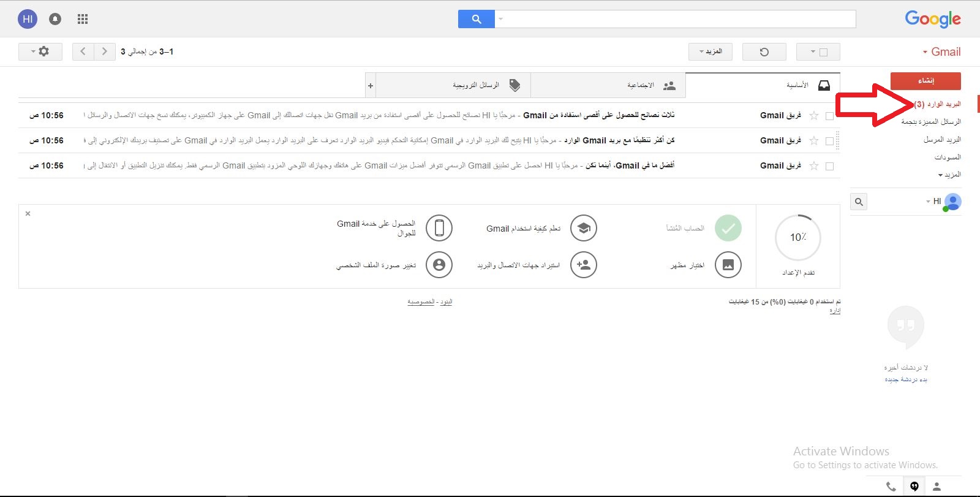Image resolution: width=980 pixels, height=497 pixels.
Task: Close the setup progress panel with X
Action: tap(28, 213)
